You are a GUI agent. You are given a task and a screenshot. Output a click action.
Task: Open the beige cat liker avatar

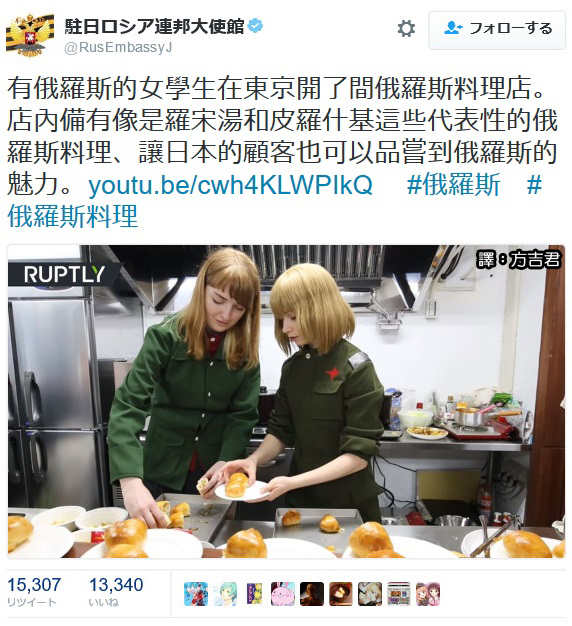pyautogui.click(x=370, y=594)
